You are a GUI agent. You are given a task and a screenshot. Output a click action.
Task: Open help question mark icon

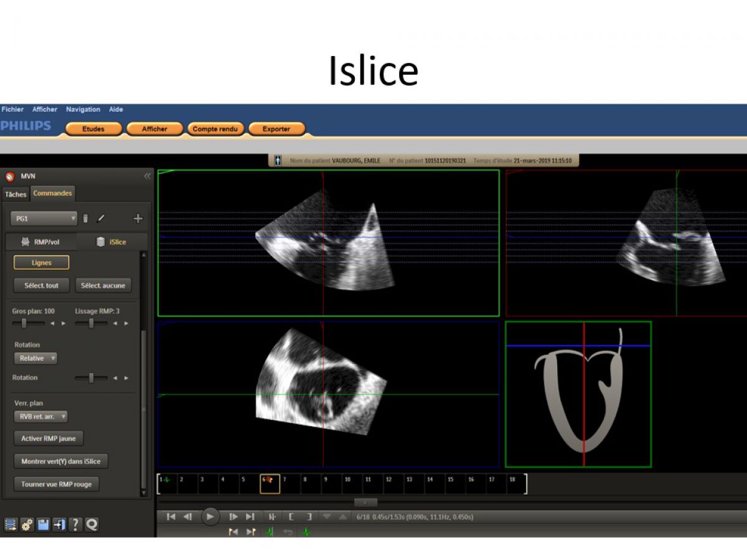pos(75,525)
